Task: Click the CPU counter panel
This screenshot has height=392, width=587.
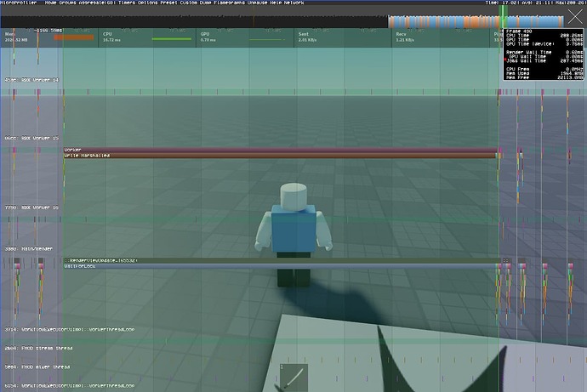Action: click(147, 37)
